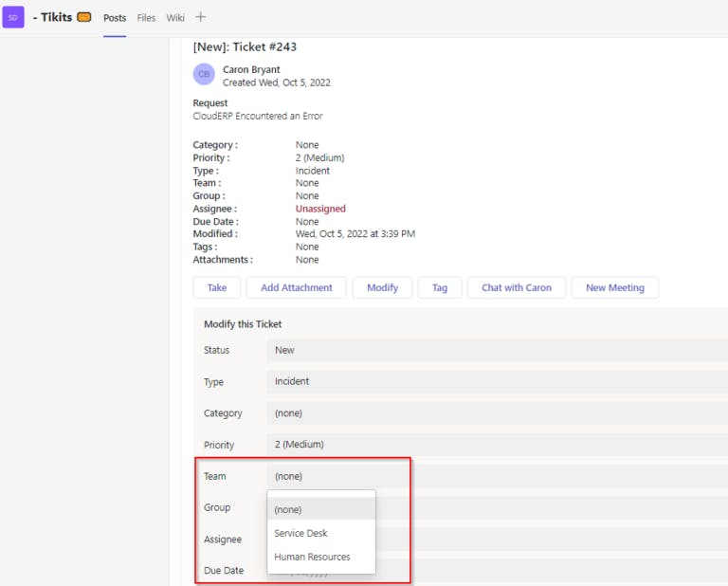Open the Files tab

tap(146, 18)
